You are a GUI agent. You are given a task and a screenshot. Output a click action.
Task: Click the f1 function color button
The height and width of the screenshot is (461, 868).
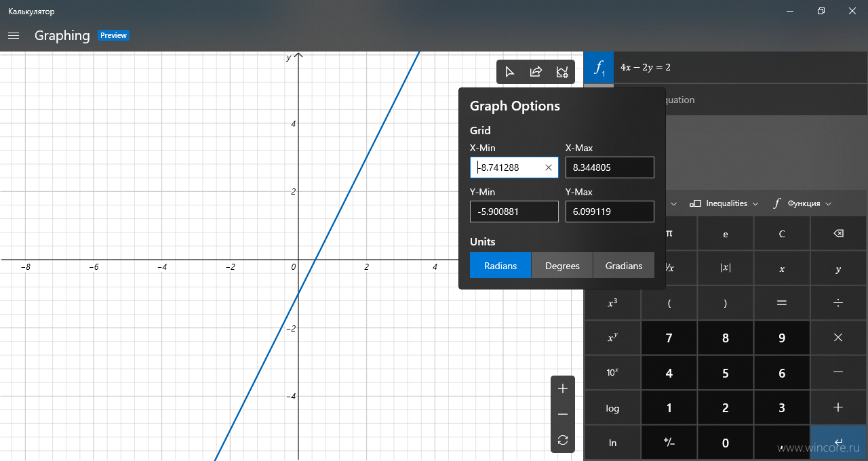click(x=599, y=67)
